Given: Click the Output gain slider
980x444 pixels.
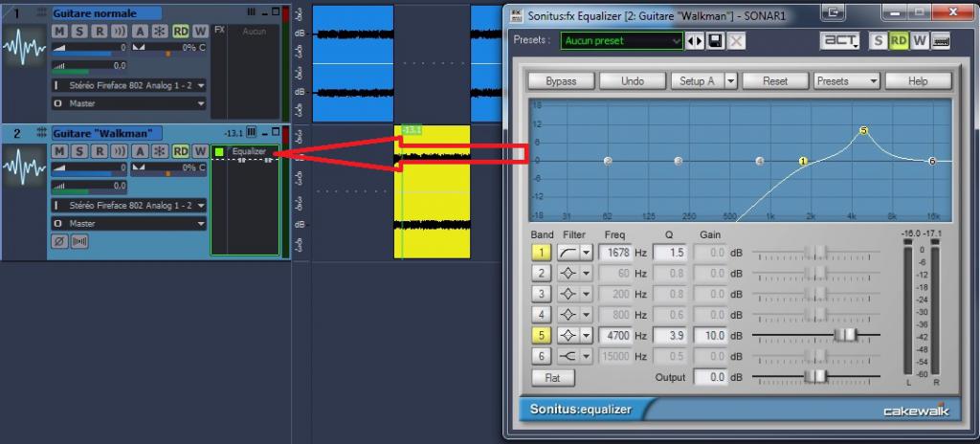Looking at the screenshot, I should (816, 376).
